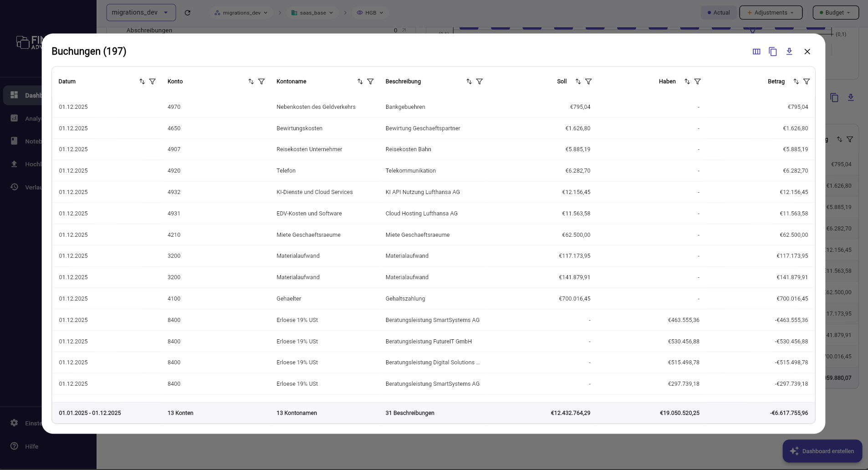Open column visibility settings in Buchungen
The image size is (868, 470).
point(756,51)
